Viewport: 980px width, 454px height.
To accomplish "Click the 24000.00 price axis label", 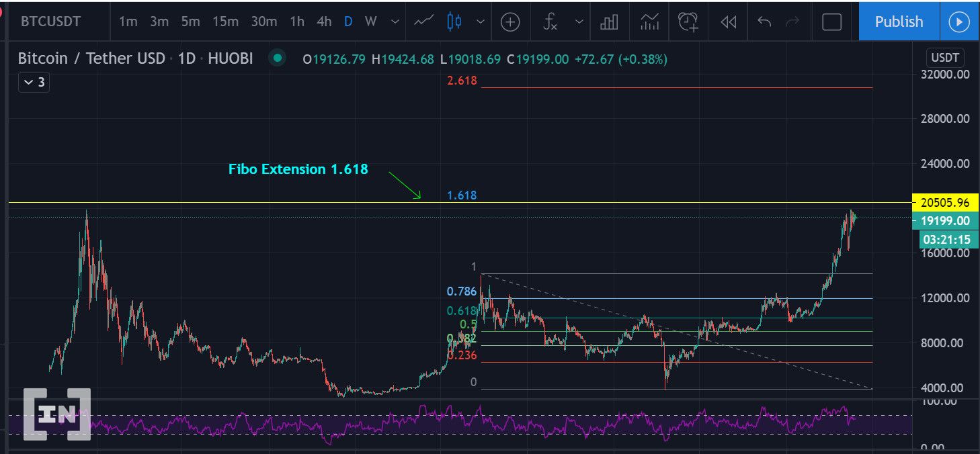I will [x=945, y=163].
